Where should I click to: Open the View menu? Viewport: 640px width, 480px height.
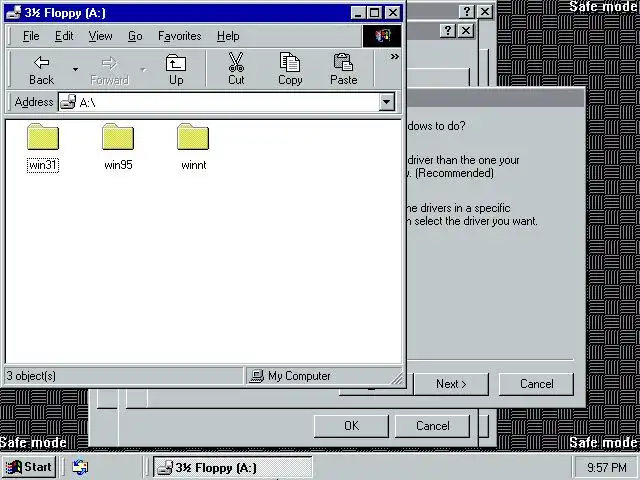tap(100, 36)
